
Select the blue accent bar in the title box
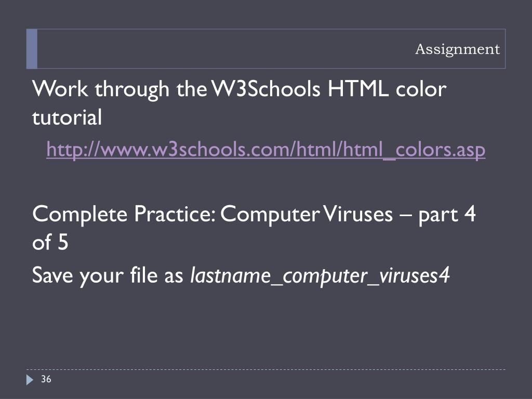[32, 49]
